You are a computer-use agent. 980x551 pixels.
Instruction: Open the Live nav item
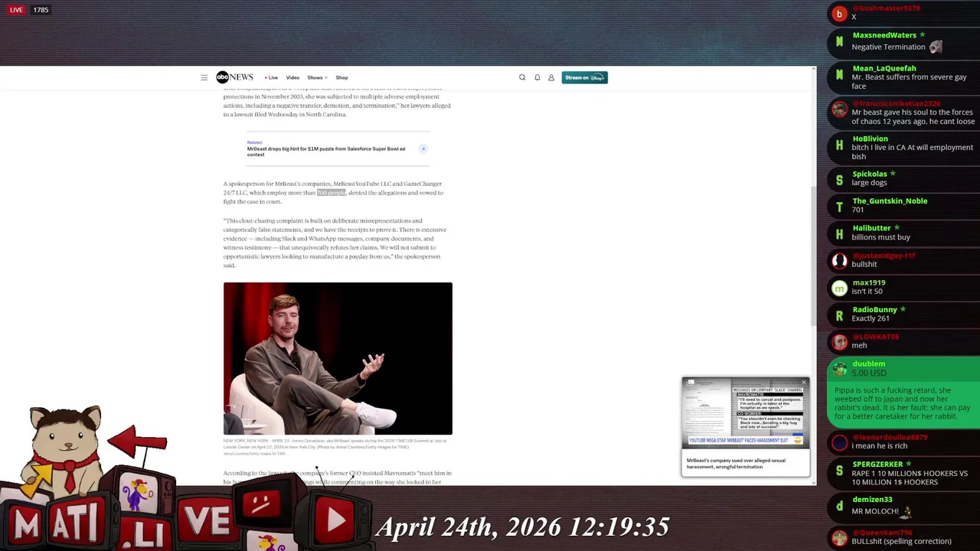coord(271,77)
